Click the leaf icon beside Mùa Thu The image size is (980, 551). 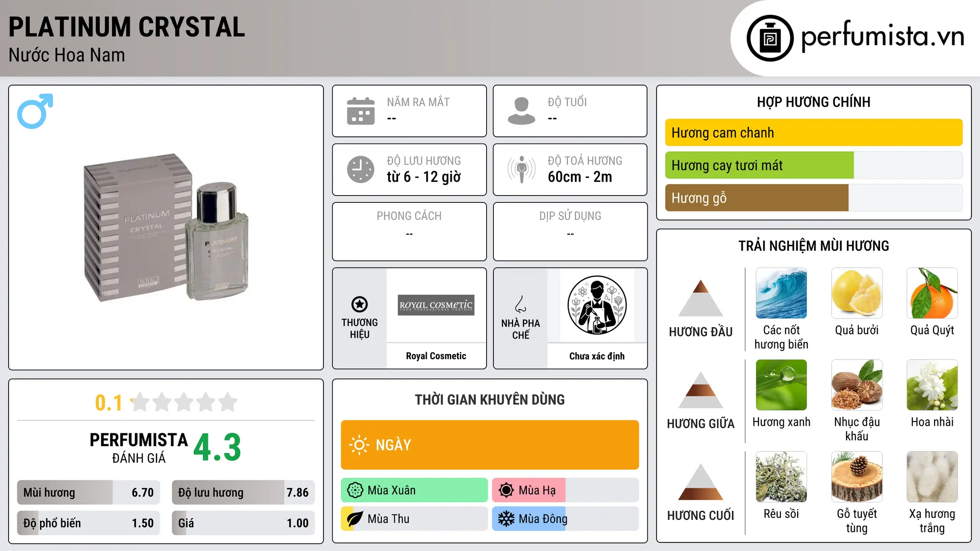pos(355,519)
